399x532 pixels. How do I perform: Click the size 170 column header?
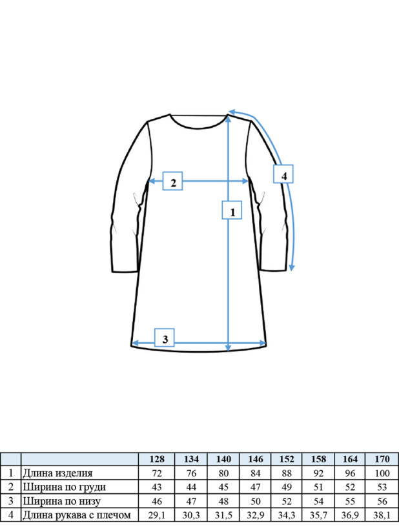[x=382, y=459]
